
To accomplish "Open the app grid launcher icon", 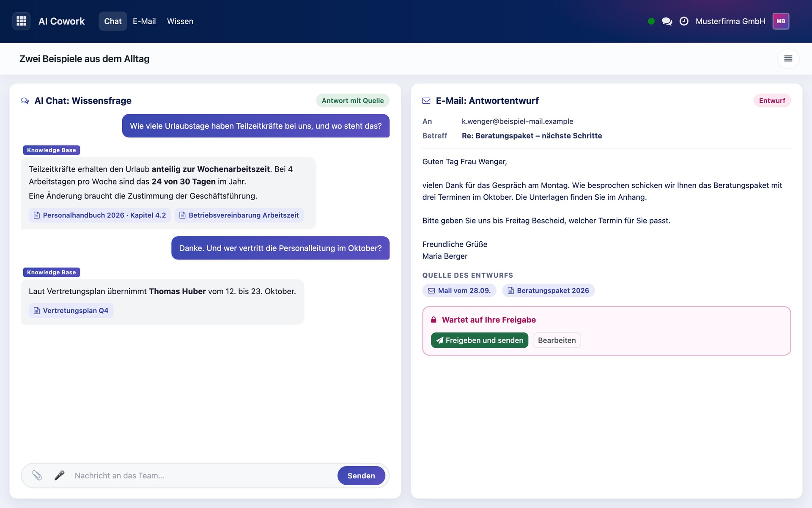I will coord(21,21).
